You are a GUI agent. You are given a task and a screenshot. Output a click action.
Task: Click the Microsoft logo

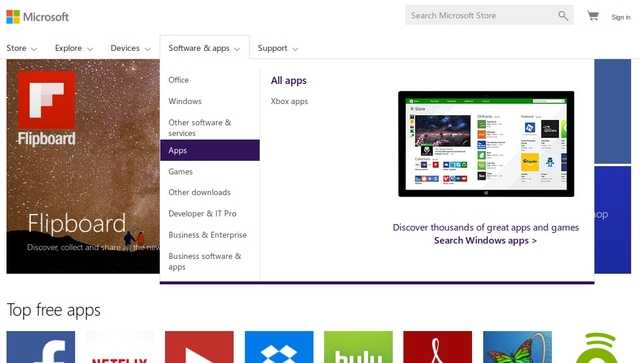point(38,17)
